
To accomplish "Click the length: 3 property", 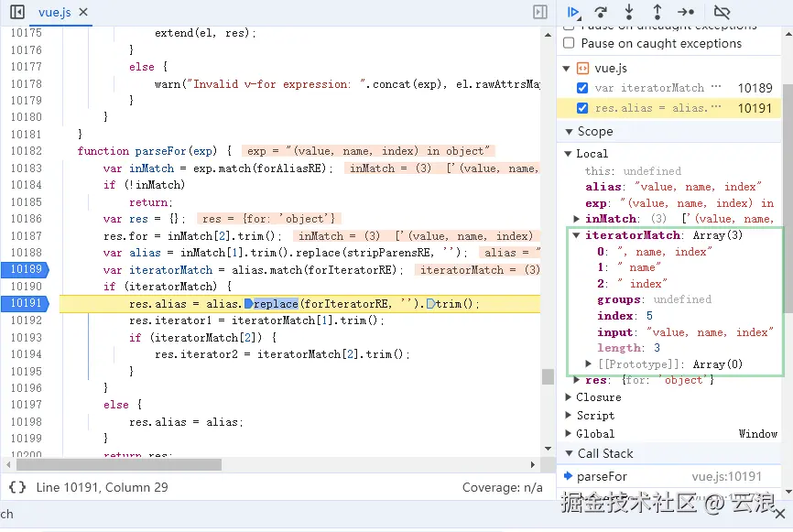I will (x=628, y=347).
